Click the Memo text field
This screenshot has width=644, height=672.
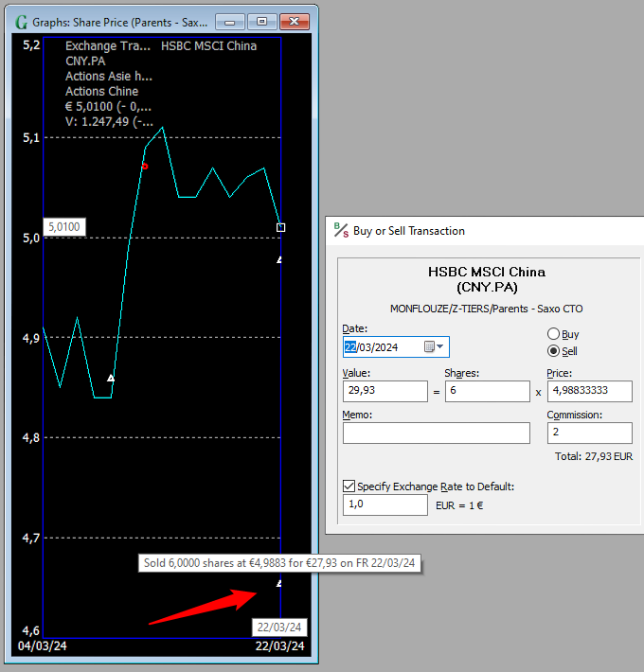pyautogui.click(x=436, y=433)
